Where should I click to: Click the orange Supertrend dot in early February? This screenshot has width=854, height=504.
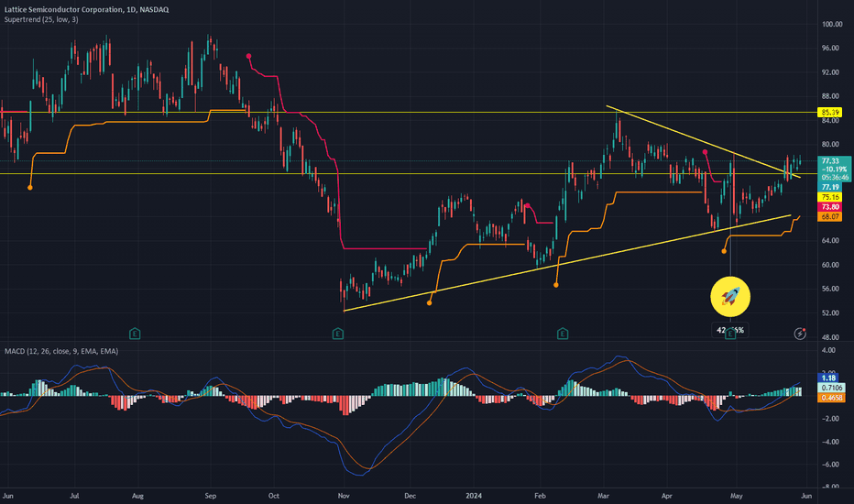[556, 285]
